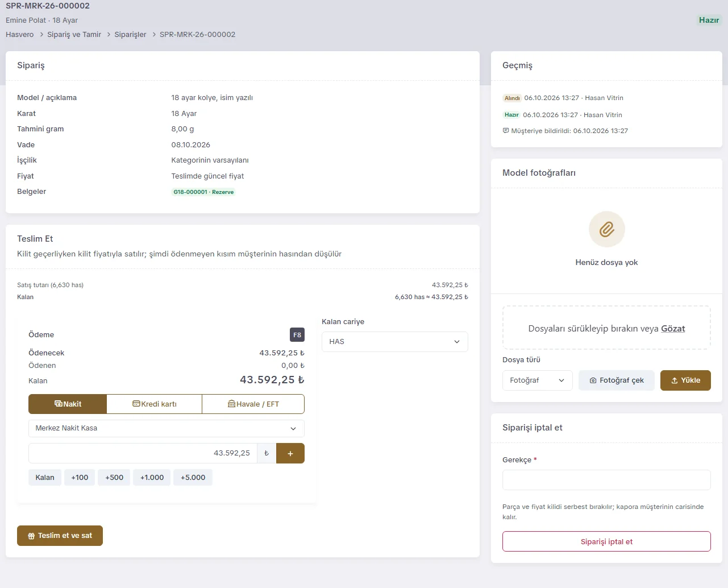The height and width of the screenshot is (588, 728).
Task: Click Teslim et ve sat button
Action: [x=60, y=536]
